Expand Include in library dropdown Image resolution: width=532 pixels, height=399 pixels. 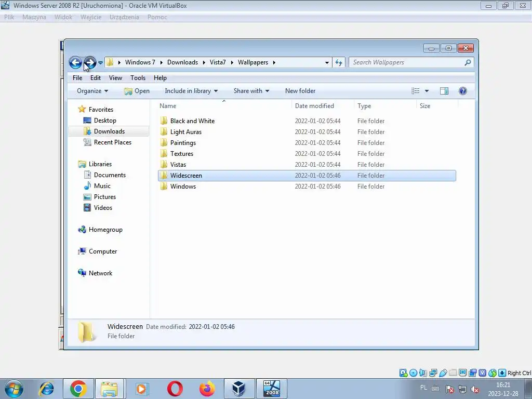(191, 91)
